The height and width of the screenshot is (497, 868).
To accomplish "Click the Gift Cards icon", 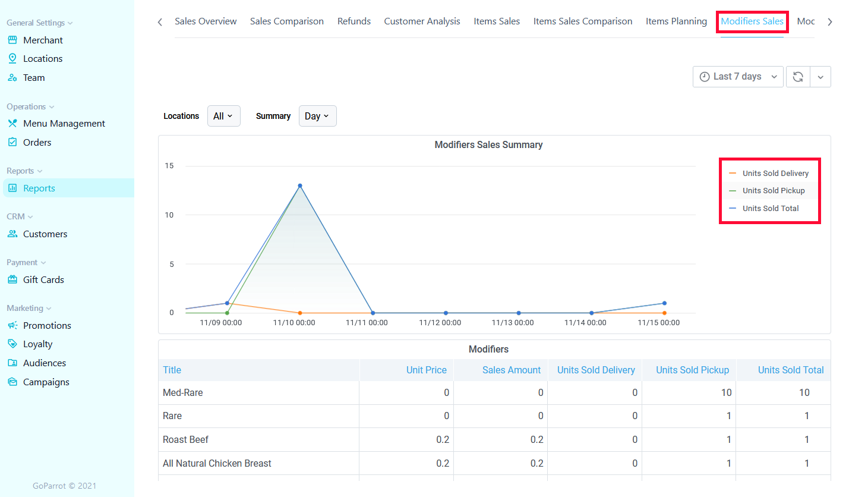I will coord(12,279).
